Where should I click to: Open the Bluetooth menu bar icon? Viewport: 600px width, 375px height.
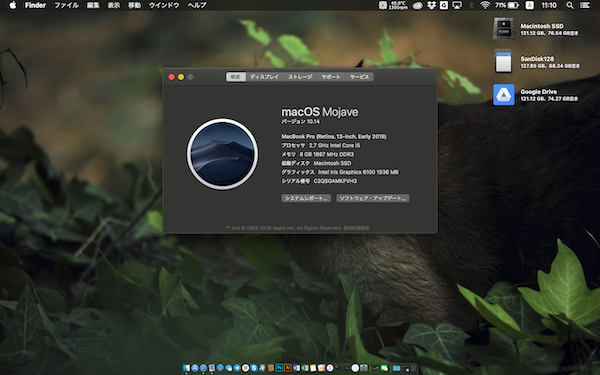point(471,5)
